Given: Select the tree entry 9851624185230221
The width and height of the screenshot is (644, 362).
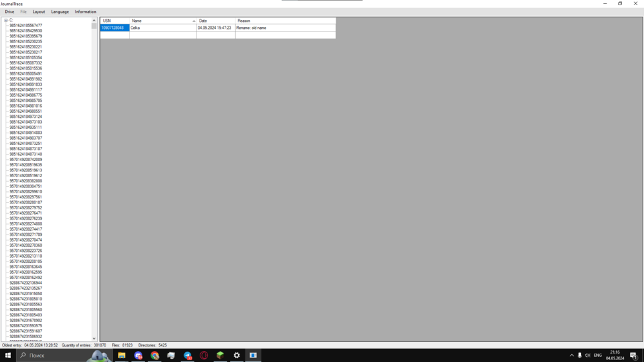Looking at the screenshot, I should pyautogui.click(x=26, y=47).
